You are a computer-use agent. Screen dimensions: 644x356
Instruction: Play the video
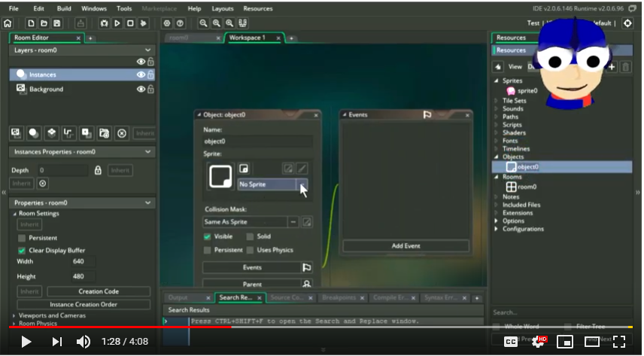click(x=26, y=342)
